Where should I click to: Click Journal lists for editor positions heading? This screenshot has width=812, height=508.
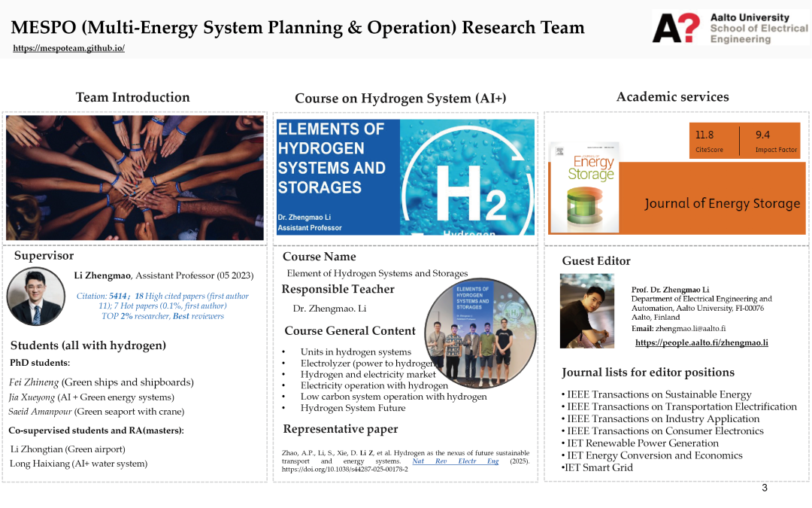point(648,373)
